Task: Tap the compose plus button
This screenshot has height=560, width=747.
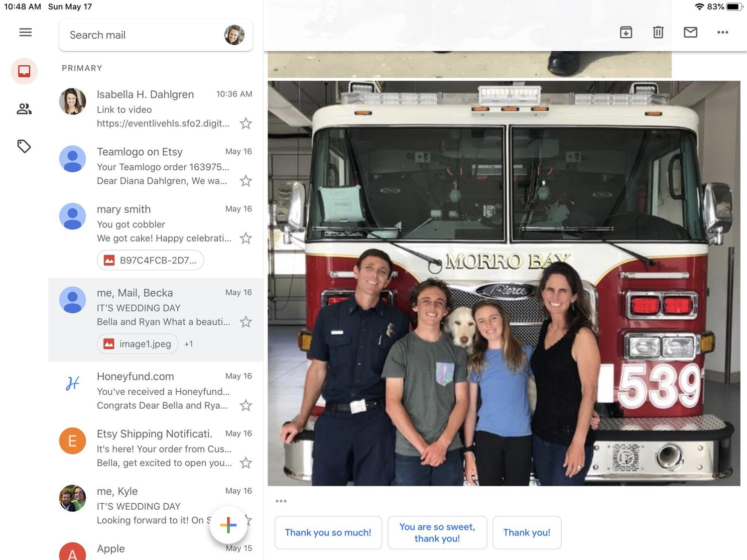Action: [228, 525]
